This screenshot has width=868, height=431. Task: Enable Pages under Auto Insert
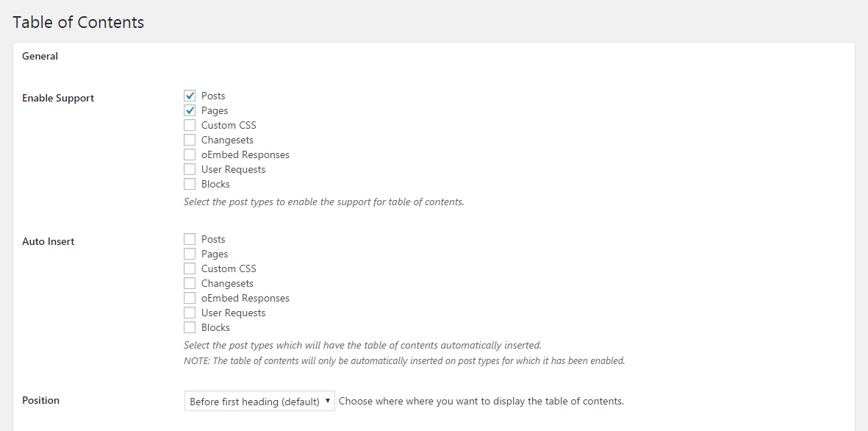190,254
